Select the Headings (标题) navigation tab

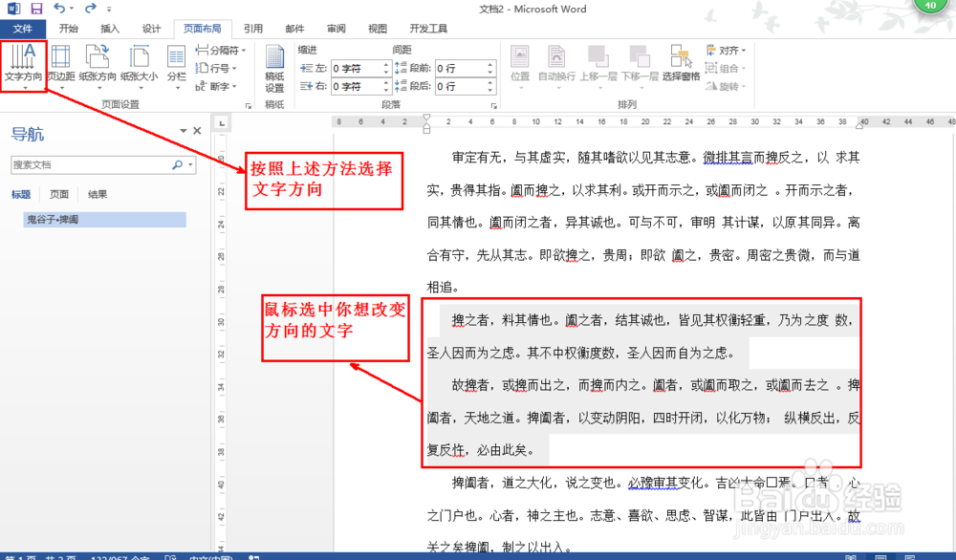21,194
